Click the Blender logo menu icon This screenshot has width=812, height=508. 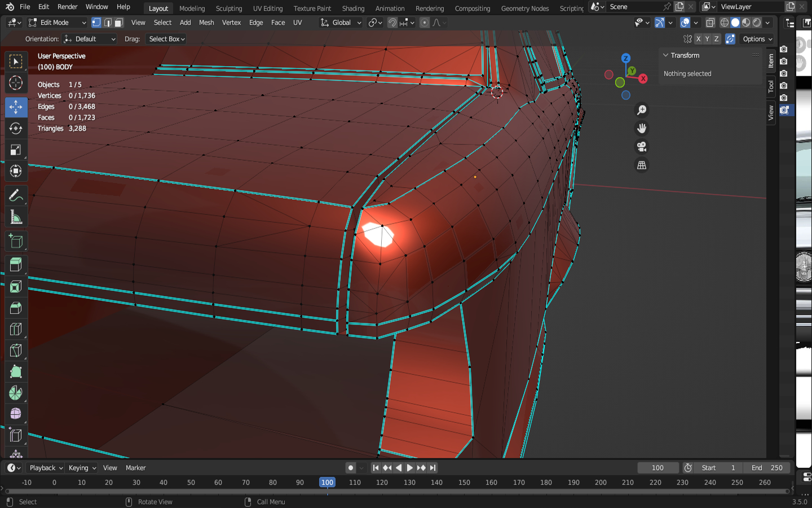coord(10,7)
